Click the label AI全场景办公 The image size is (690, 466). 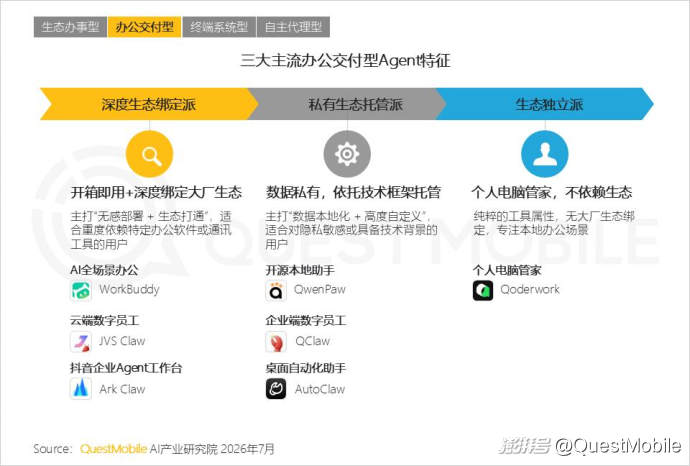tap(104, 270)
